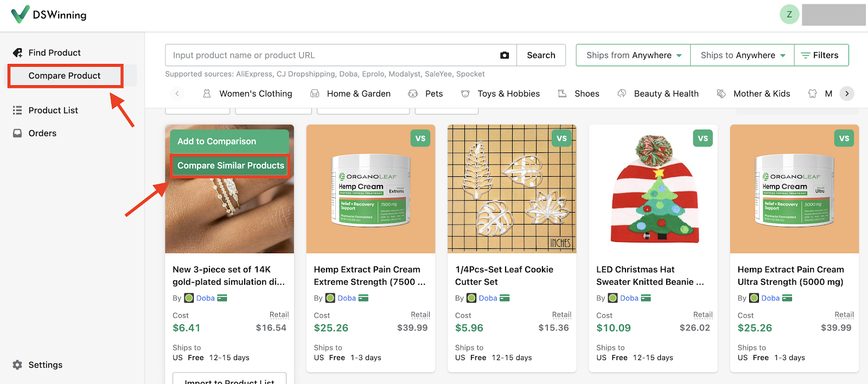868x384 pixels.
Task: Click the $15.36 retail price on Cookie Cutter
Action: point(553,328)
